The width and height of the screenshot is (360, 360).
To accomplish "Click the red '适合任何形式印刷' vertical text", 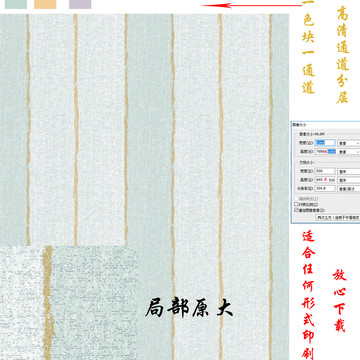I will click(308, 296).
